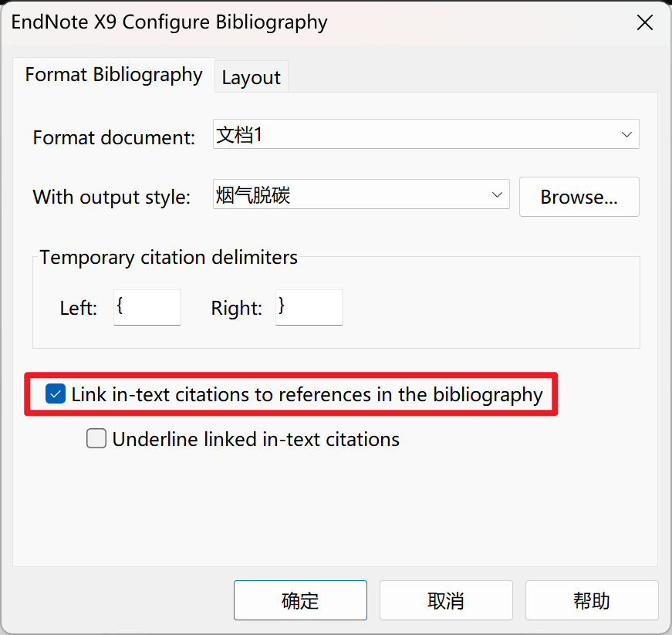Click the "Left:" delimiter label
Image resolution: width=672 pixels, height=635 pixels.
[79, 309]
